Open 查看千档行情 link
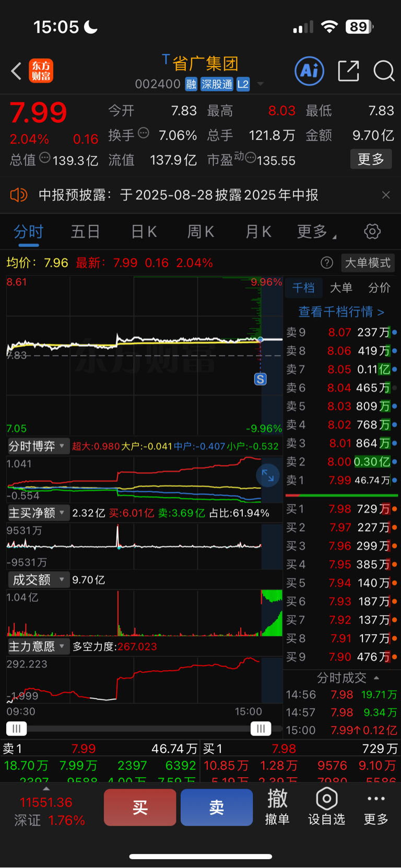Screen dimensions: 401x868 click(x=341, y=312)
